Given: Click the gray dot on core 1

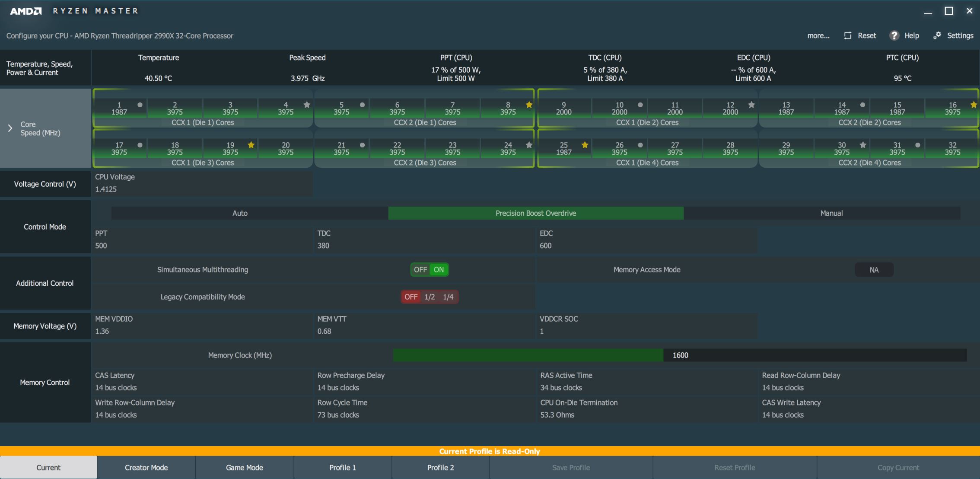Looking at the screenshot, I should pyautogui.click(x=140, y=105).
